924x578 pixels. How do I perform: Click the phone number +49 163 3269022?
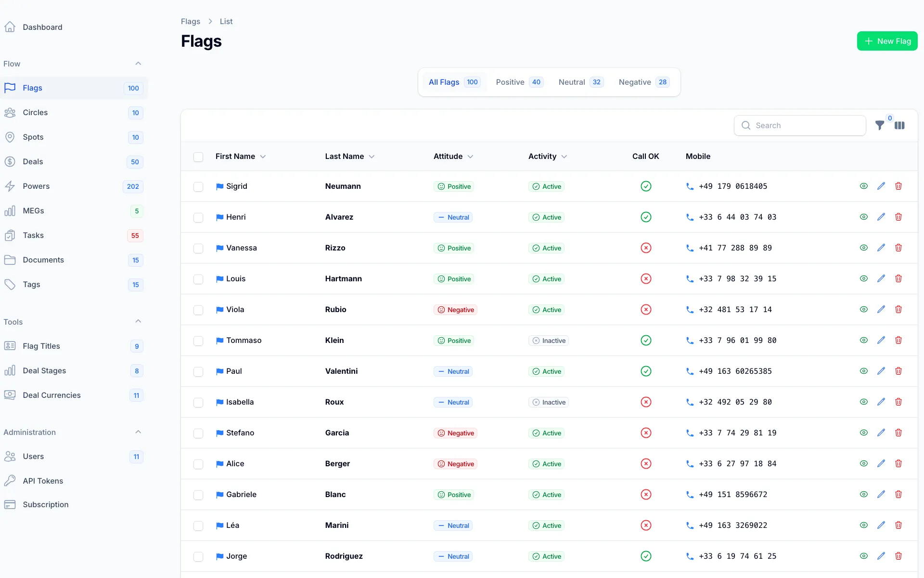733,525
